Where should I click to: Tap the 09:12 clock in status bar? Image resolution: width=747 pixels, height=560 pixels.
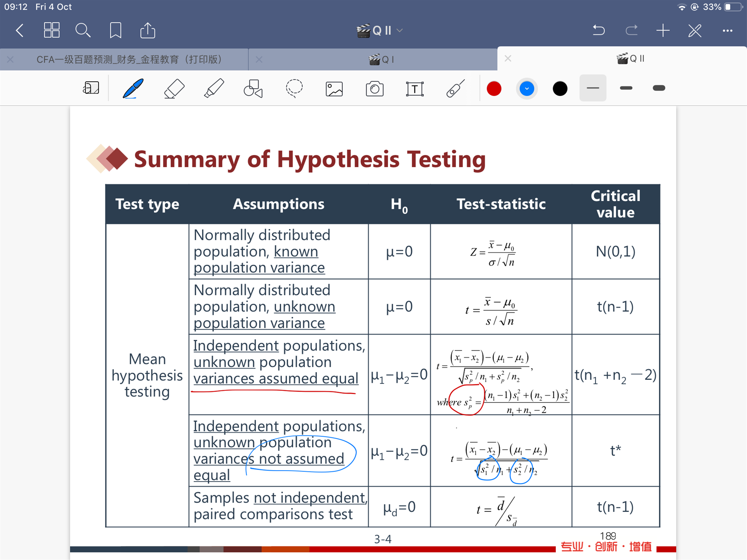pyautogui.click(x=16, y=7)
